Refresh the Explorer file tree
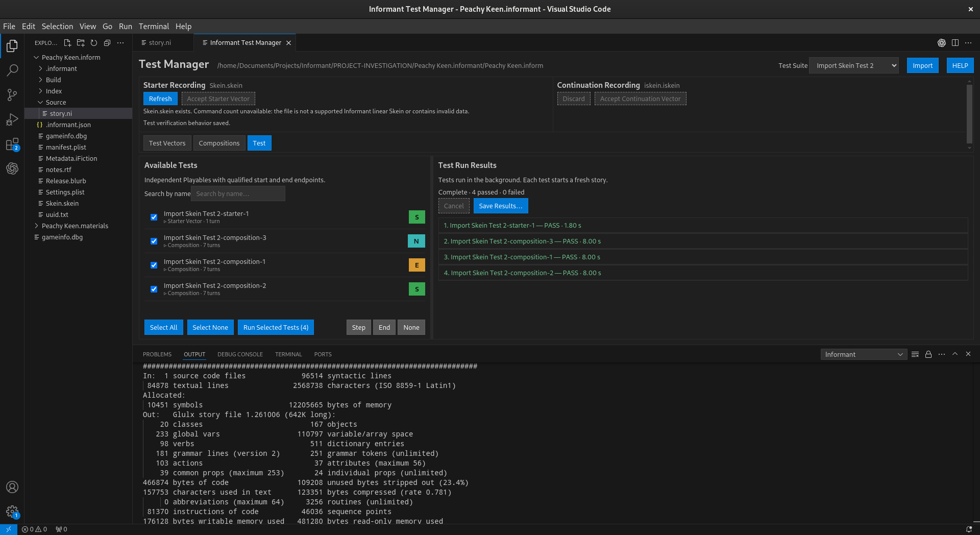This screenshot has height=535, width=980. [94, 43]
